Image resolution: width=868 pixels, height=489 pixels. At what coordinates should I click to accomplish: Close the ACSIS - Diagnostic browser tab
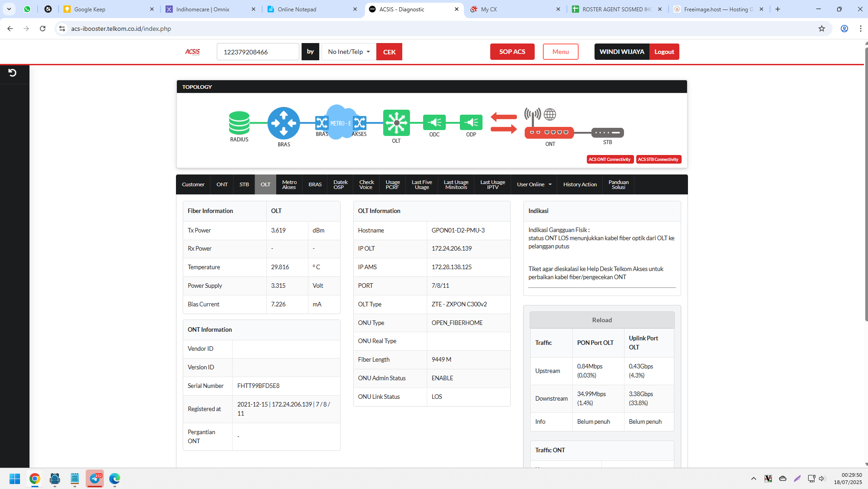coord(457,9)
